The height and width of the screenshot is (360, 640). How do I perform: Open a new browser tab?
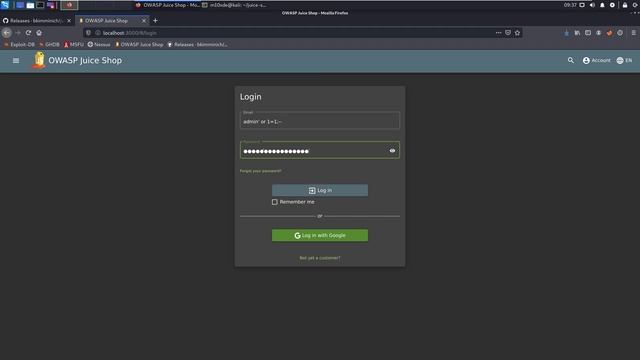pos(155,20)
